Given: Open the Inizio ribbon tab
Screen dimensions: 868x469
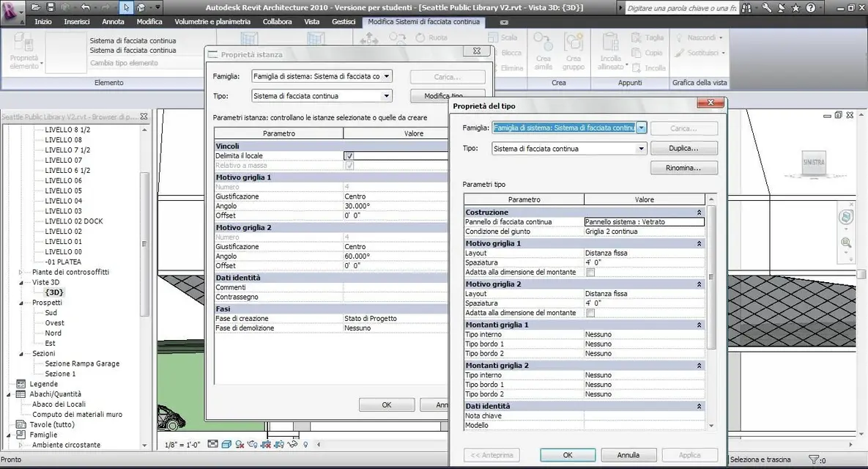Looking at the screenshot, I should pyautogui.click(x=42, y=21).
